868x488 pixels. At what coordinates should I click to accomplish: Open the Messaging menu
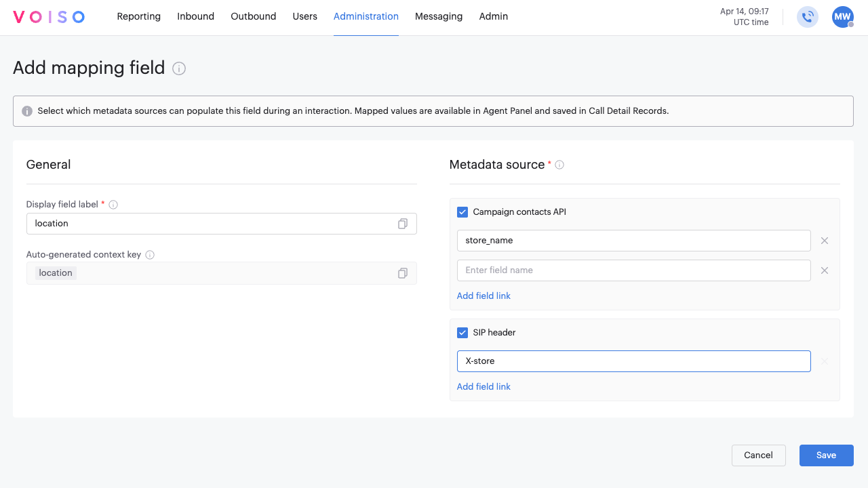tap(438, 16)
